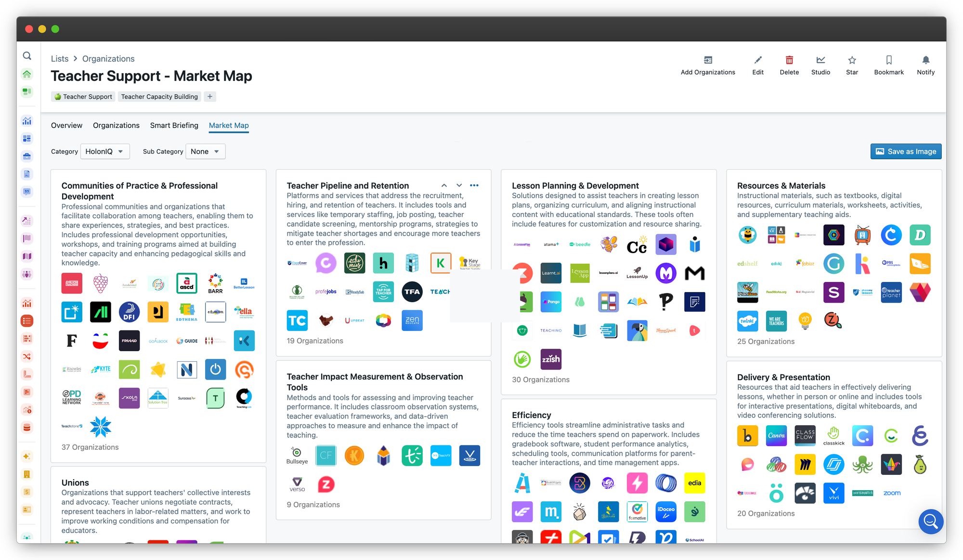Viewport: 963px width, 560px height.
Task: Open the sidebar red list icon
Action: 27,321
